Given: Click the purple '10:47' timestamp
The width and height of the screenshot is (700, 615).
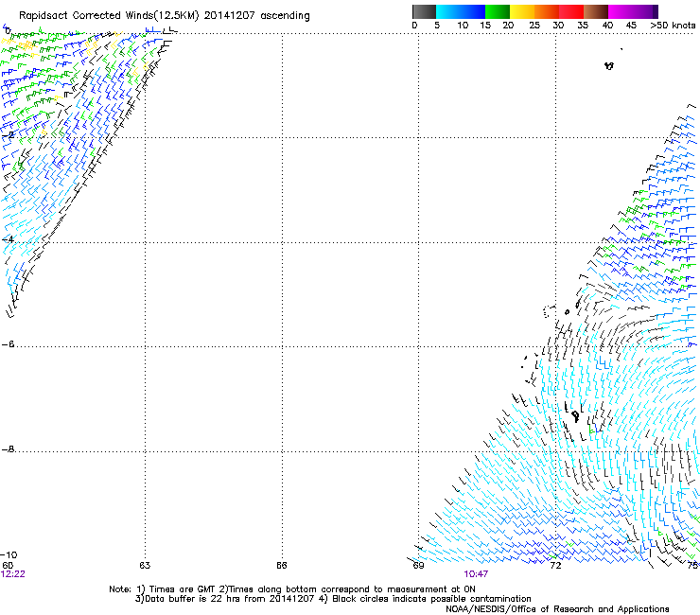Looking at the screenshot, I should 476,574.
